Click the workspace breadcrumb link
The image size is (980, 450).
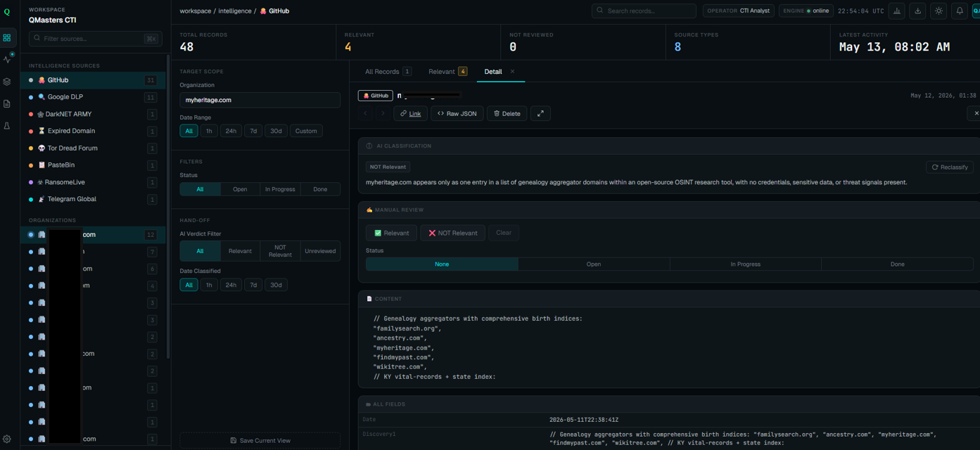click(x=195, y=11)
